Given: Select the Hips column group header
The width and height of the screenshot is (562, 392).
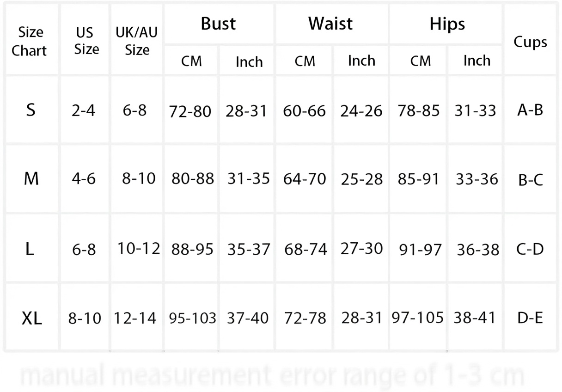Looking at the screenshot, I should pyautogui.click(x=447, y=24).
